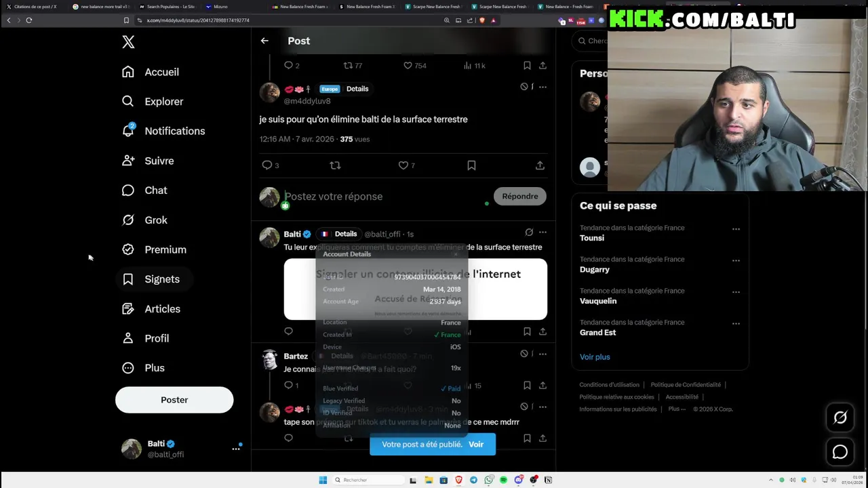
Task: Open m4ddyluv8 profile avatar
Action: point(269,93)
